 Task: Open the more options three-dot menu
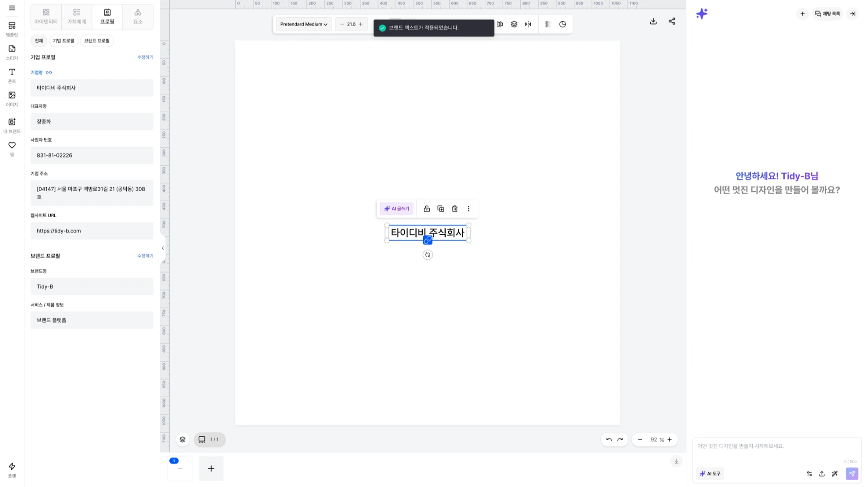468,209
